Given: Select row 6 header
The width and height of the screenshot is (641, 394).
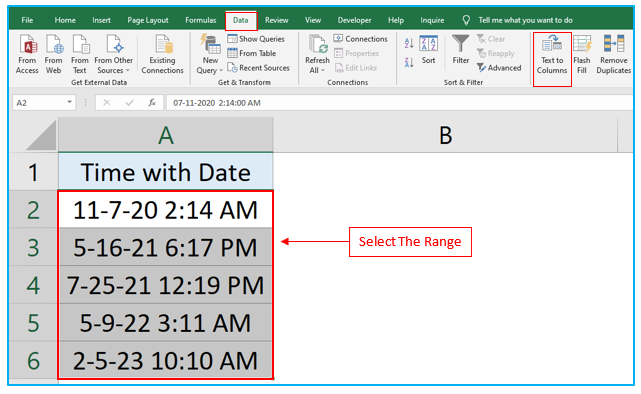Looking at the screenshot, I should 34,360.
